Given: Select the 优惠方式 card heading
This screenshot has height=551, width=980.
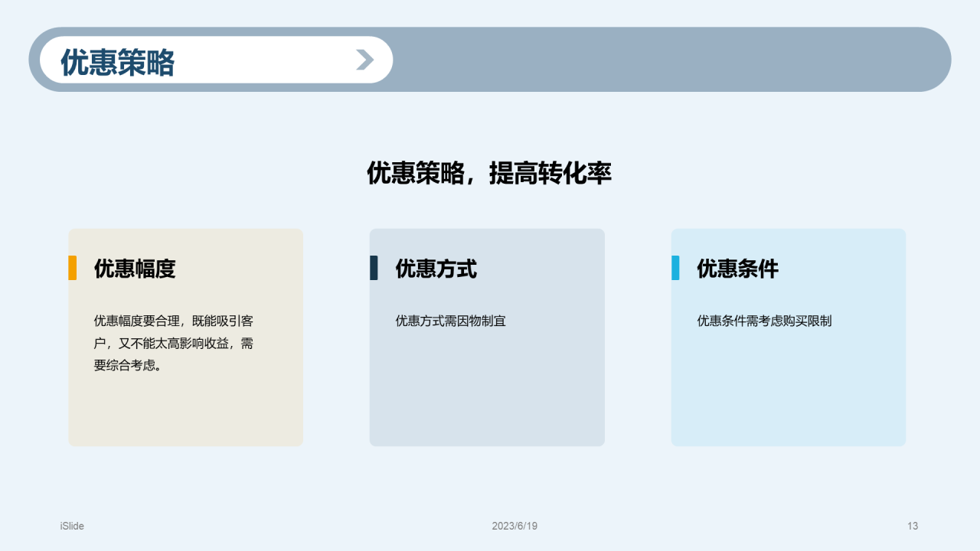Looking at the screenshot, I should (x=436, y=269).
